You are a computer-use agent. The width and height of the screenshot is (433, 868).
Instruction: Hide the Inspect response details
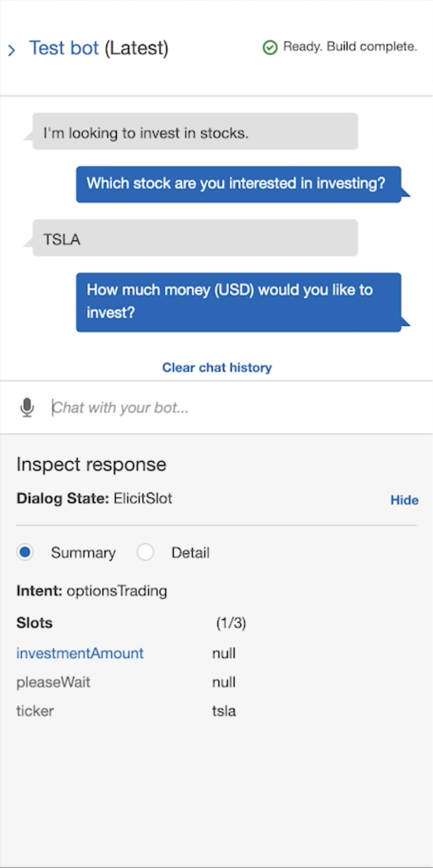tap(404, 500)
